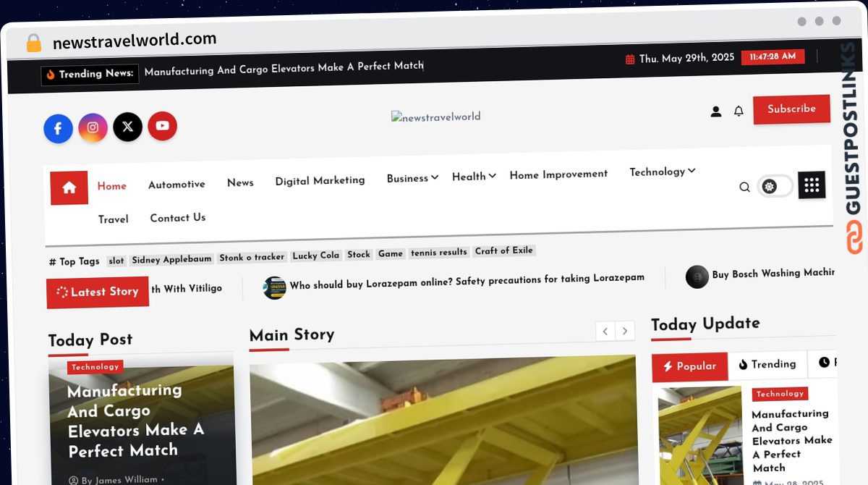The height and width of the screenshot is (485, 868).
Task: Open the Today Update yellow elevator thumbnail
Action: [x=700, y=436]
